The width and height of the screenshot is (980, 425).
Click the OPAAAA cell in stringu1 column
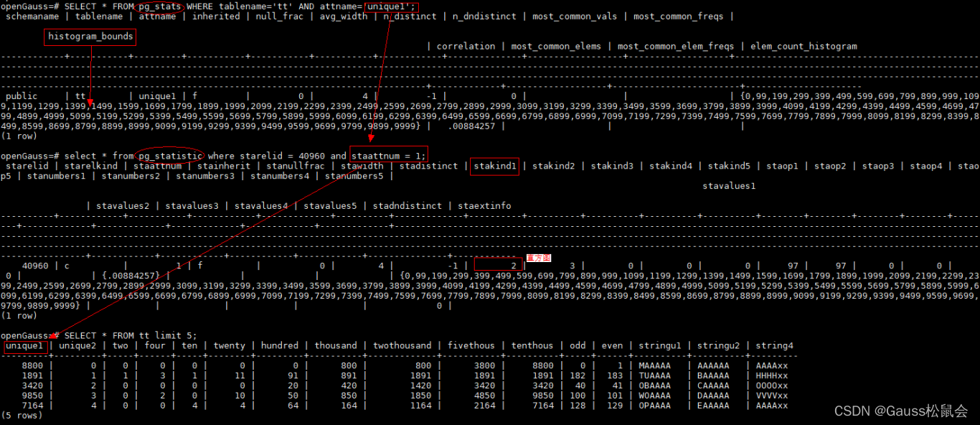(x=654, y=406)
